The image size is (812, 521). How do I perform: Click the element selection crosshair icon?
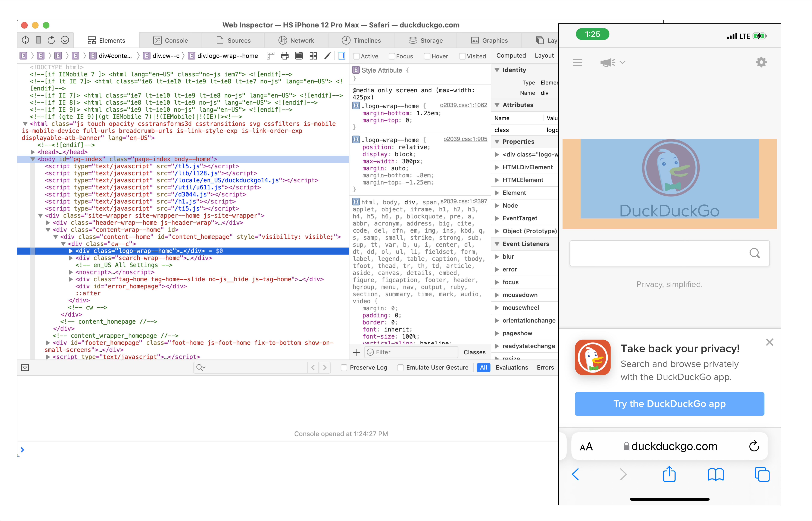[25, 40]
